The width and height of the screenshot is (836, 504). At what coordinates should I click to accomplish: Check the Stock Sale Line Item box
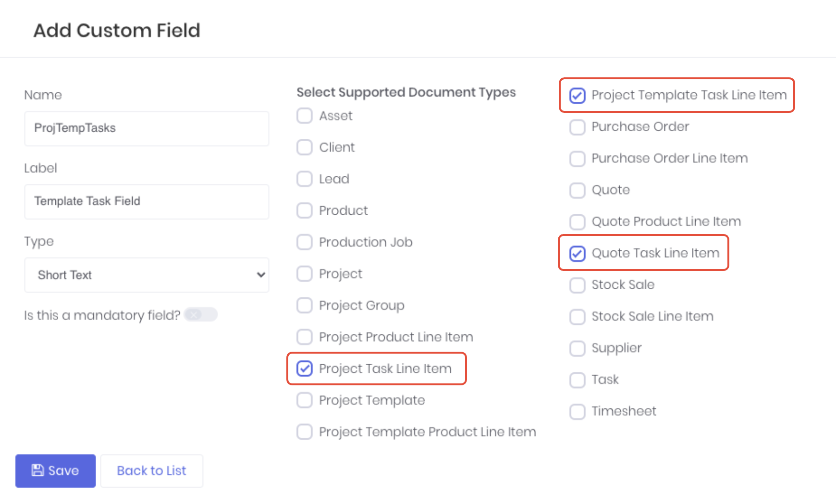[x=577, y=317]
